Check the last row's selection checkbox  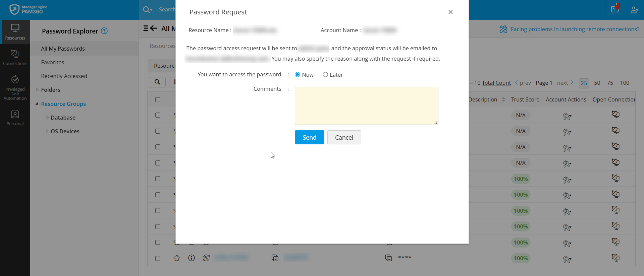158,259
